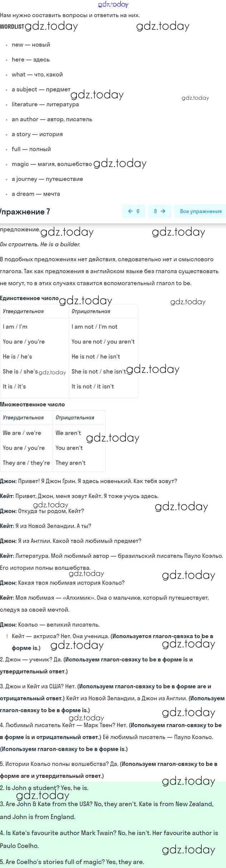Click the 'Множественное число' heading
The width and height of the screenshot is (226, 868).
pos(33,404)
